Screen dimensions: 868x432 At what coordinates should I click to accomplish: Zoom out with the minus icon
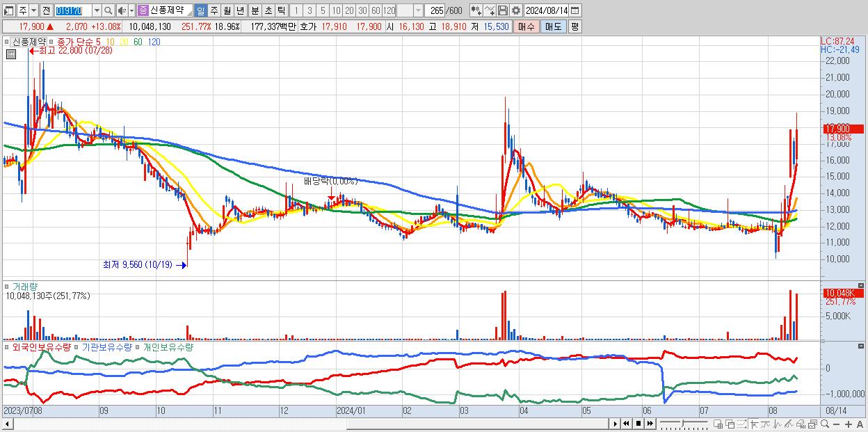click(x=836, y=424)
